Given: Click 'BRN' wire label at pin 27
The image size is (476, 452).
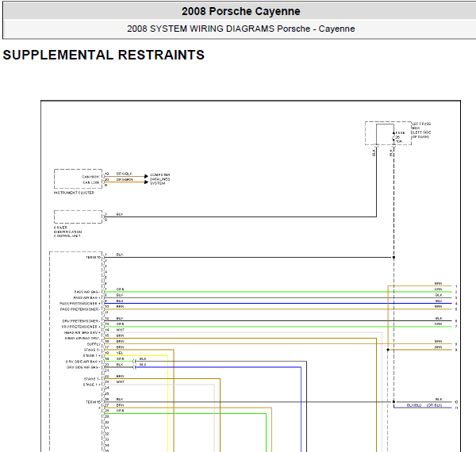Looking at the screenshot, I should (120, 405).
